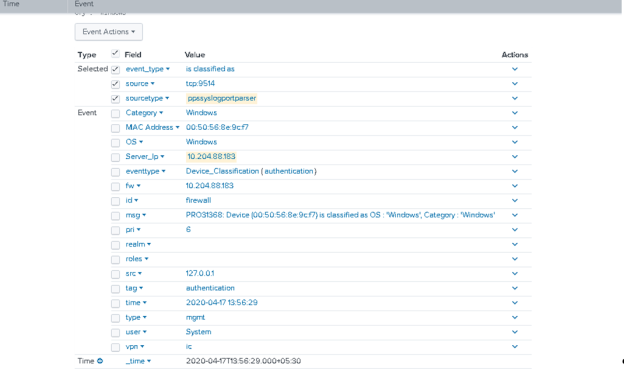Screen dimensions: 624x373
Task: Check the MAC Address field checkbox
Action: pyautogui.click(x=115, y=128)
